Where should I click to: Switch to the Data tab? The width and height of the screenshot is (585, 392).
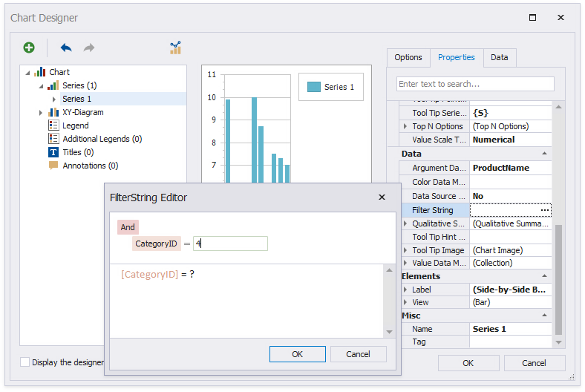tap(499, 57)
